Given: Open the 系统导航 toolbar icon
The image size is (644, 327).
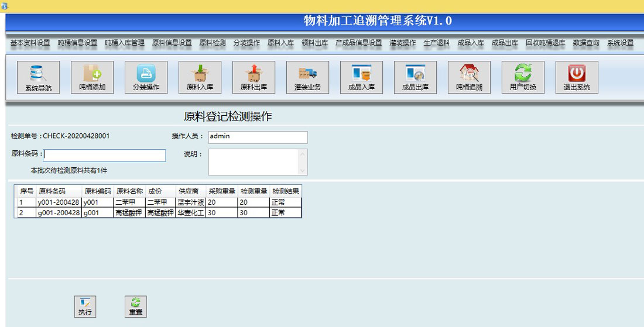Looking at the screenshot, I should click(x=38, y=77).
